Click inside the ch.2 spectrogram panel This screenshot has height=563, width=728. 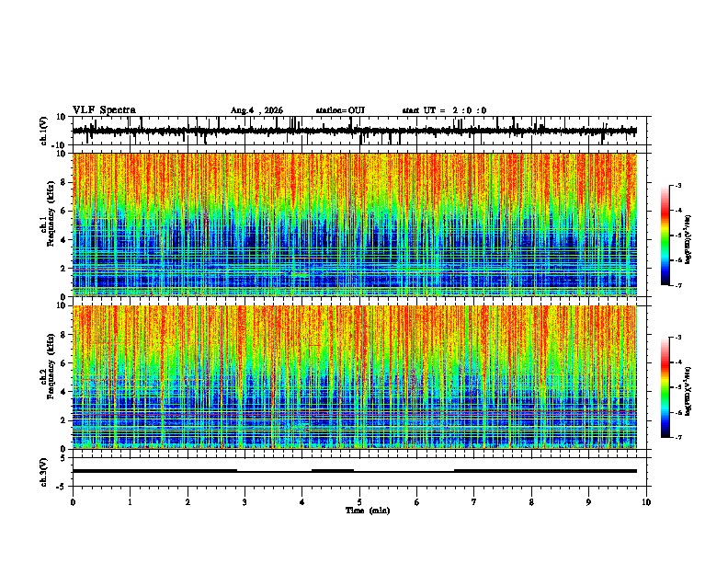coord(354,377)
